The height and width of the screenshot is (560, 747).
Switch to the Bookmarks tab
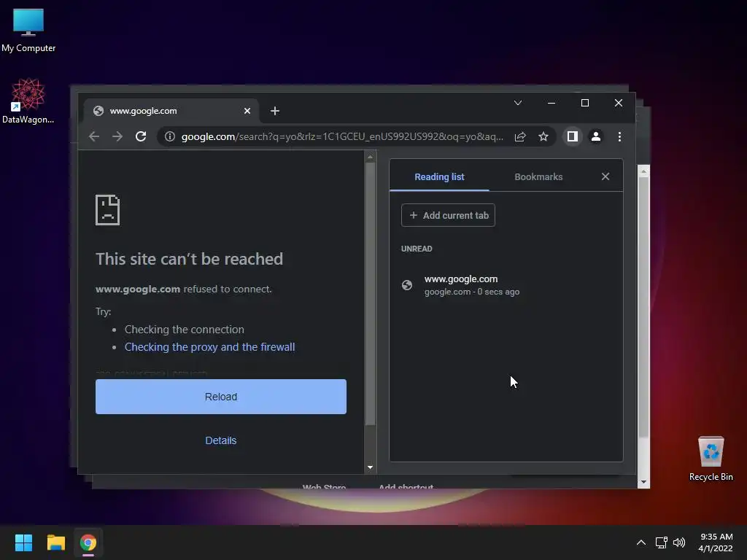pyautogui.click(x=538, y=176)
